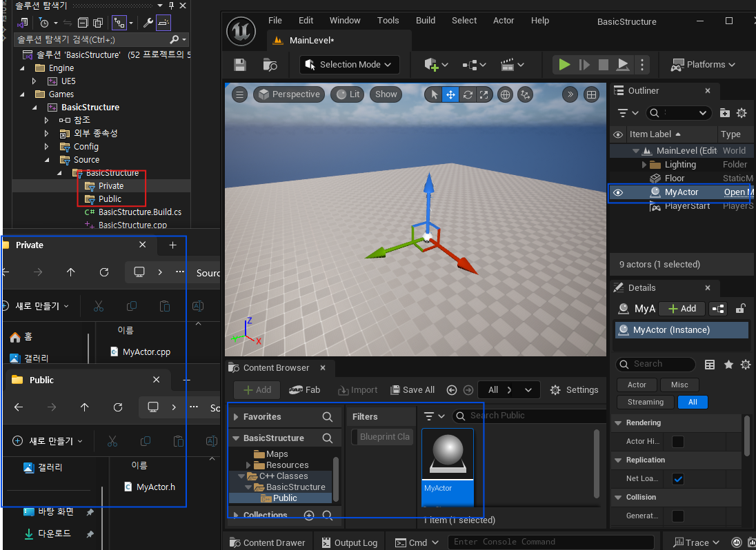Click the add folder icon in the Outliner
The width and height of the screenshot is (756, 550).
(725, 113)
